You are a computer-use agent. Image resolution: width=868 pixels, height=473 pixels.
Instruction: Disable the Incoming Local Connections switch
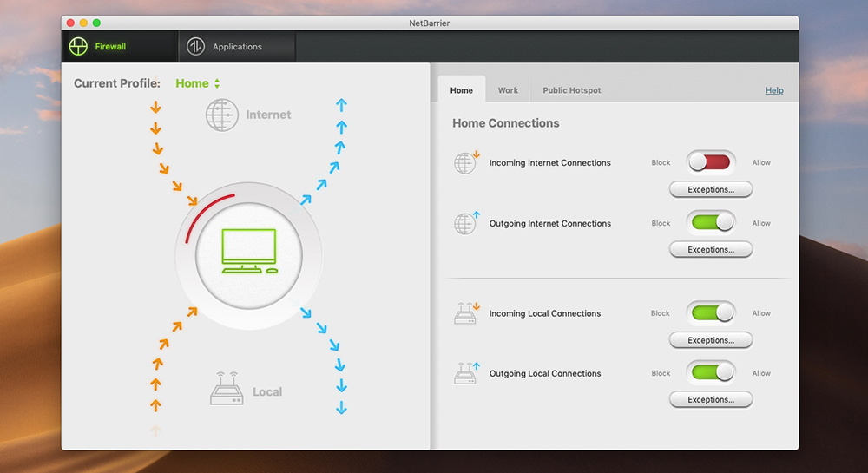pyautogui.click(x=711, y=312)
